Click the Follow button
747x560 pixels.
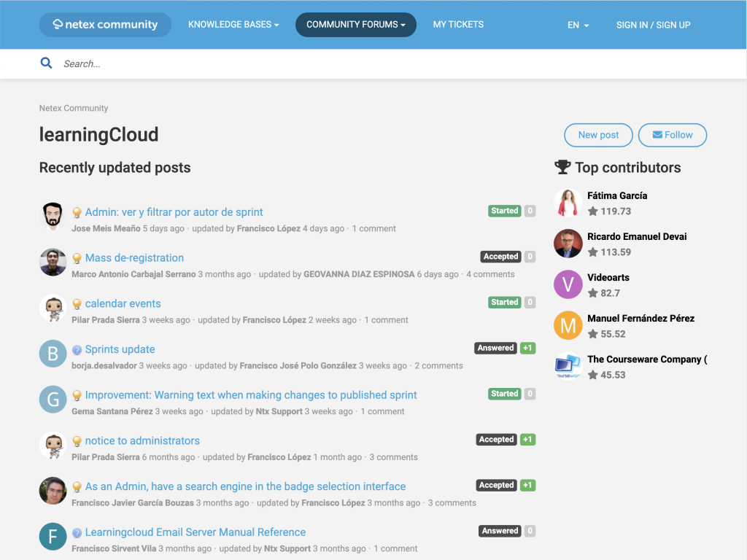(672, 135)
